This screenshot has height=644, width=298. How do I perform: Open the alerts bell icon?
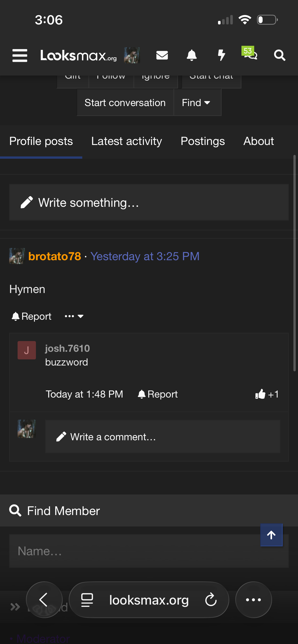click(192, 55)
